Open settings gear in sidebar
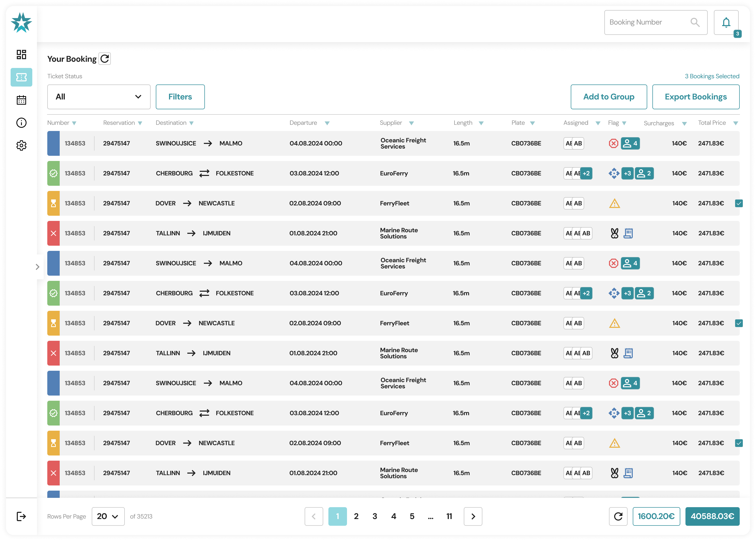 pos(21,145)
